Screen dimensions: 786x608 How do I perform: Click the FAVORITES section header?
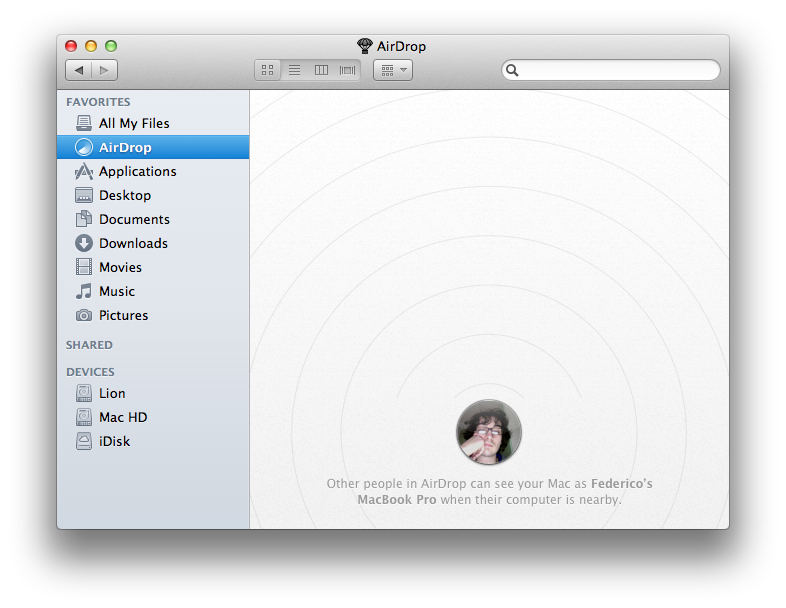tap(98, 102)
